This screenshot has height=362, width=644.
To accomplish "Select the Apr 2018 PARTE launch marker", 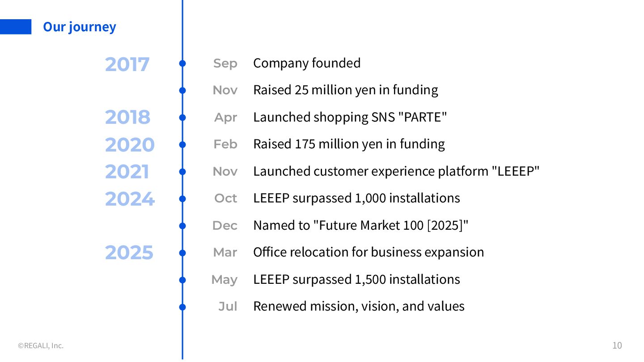I will point(182,118).
